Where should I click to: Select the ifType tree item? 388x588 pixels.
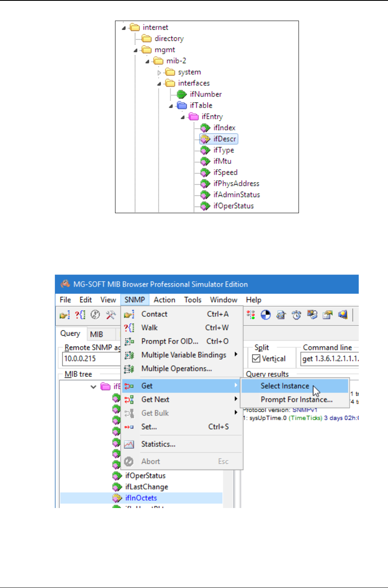[223, 150]
